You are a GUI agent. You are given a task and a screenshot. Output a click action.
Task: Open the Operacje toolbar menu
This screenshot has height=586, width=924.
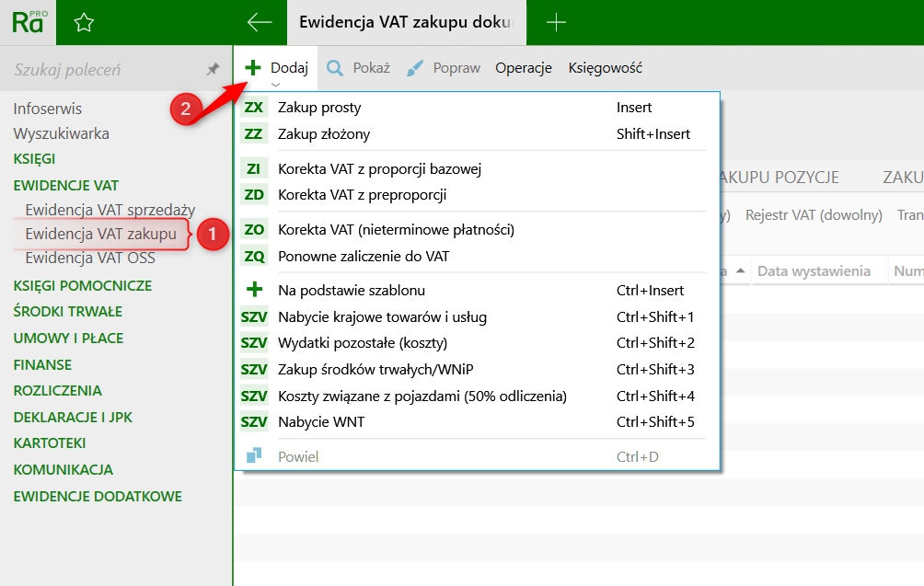(x=523, y=68)
